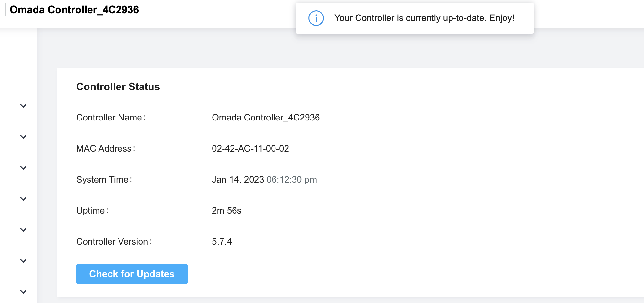Expand the bottom sidebar menu chevron
644x303 pixels.
(x=23, y=292)
